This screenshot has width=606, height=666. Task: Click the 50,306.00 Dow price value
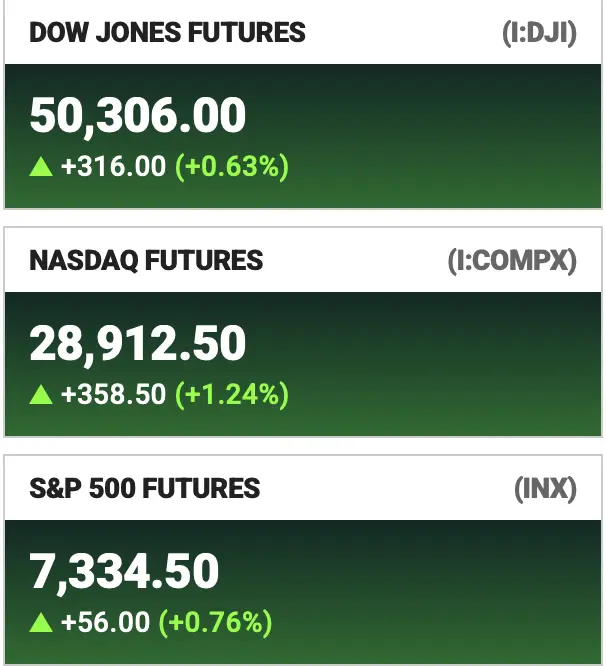(138, 116)
